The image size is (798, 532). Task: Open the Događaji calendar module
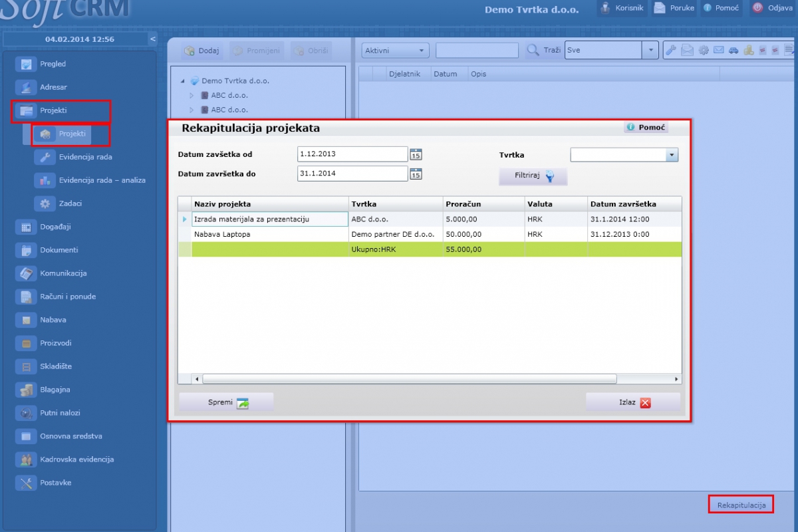[44, 227]
